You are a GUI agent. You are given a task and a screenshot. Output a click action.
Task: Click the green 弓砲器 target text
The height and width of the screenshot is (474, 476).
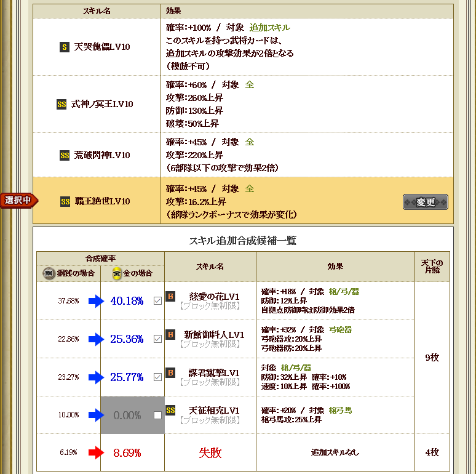pyautogui.click(x=340, y=330)
